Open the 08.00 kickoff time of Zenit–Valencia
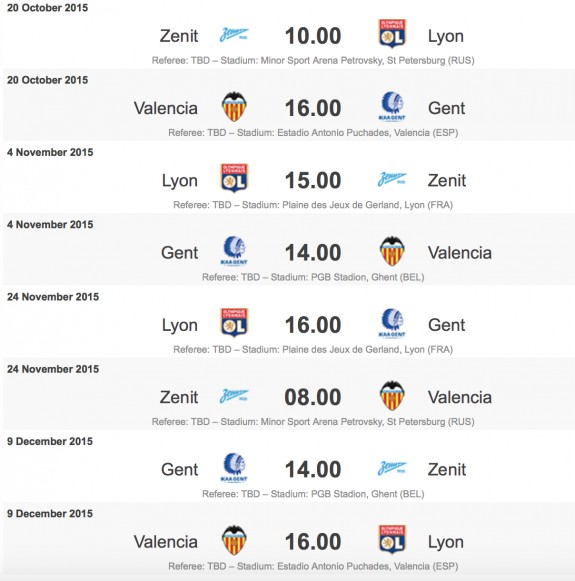Viewport: 575px width, 581px height. (313, 397)
